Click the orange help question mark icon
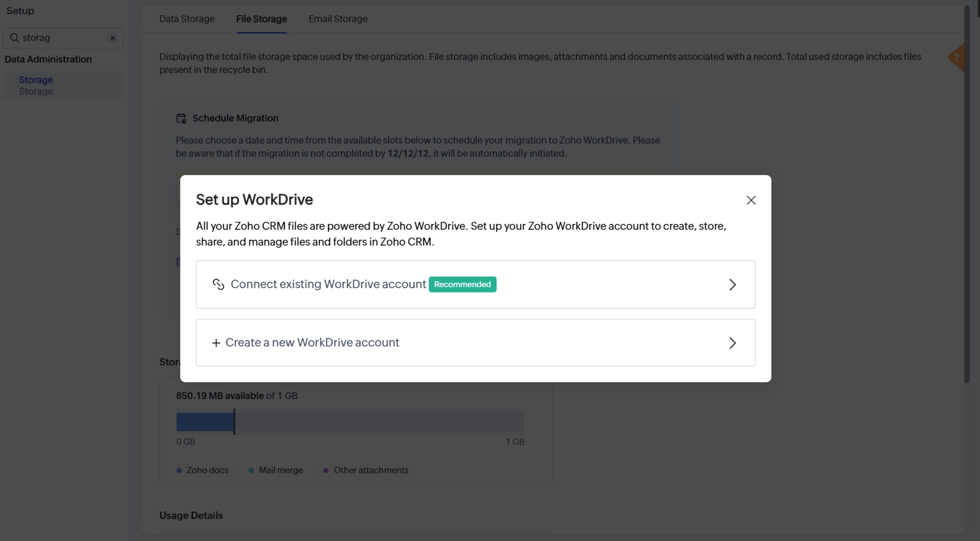 pyautogui.click(x=956, y=58)
